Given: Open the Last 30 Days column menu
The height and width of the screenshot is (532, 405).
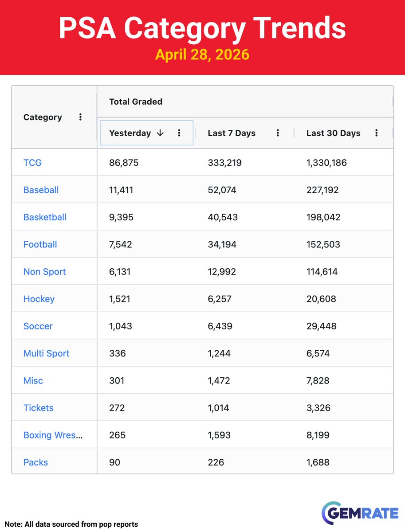Looking at the screenshot, I should 376,133.
